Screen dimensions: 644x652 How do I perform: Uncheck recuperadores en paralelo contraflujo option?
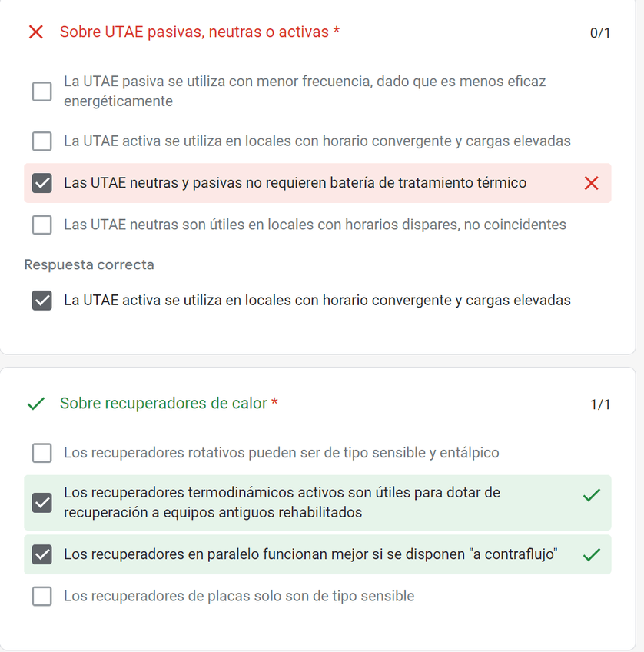click(x=42, y=554)
